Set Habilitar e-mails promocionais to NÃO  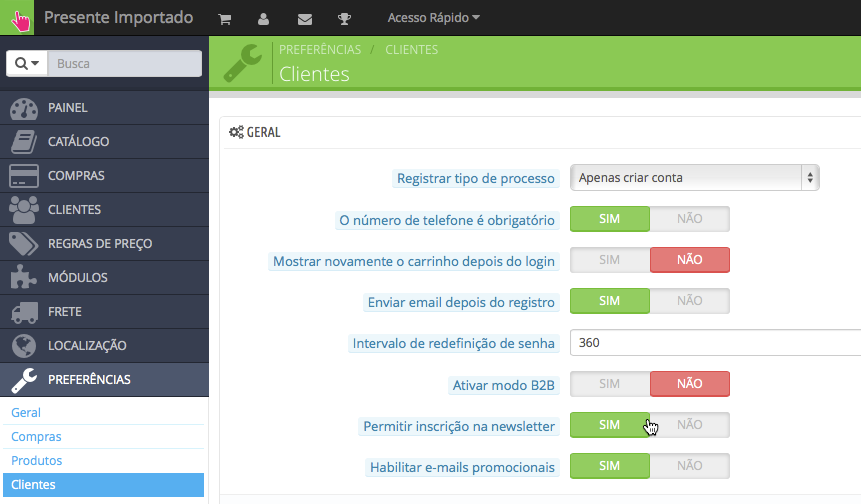[690, 466]
